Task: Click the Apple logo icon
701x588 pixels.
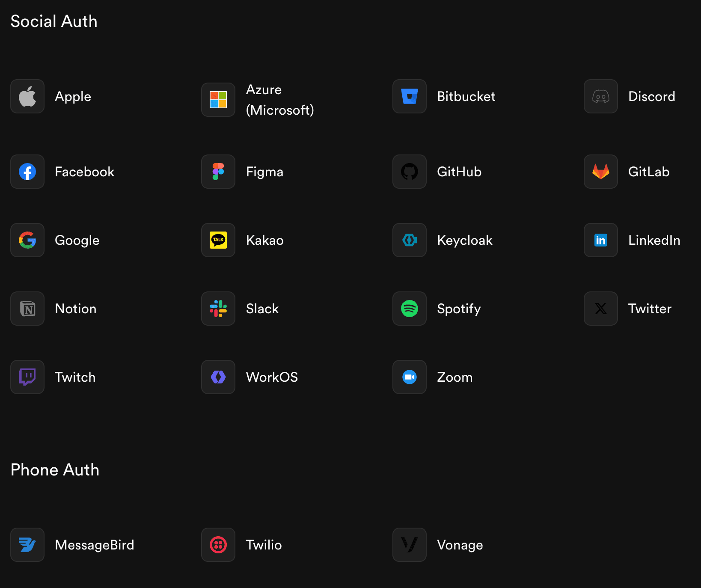Action: click(x=27, y=96)
